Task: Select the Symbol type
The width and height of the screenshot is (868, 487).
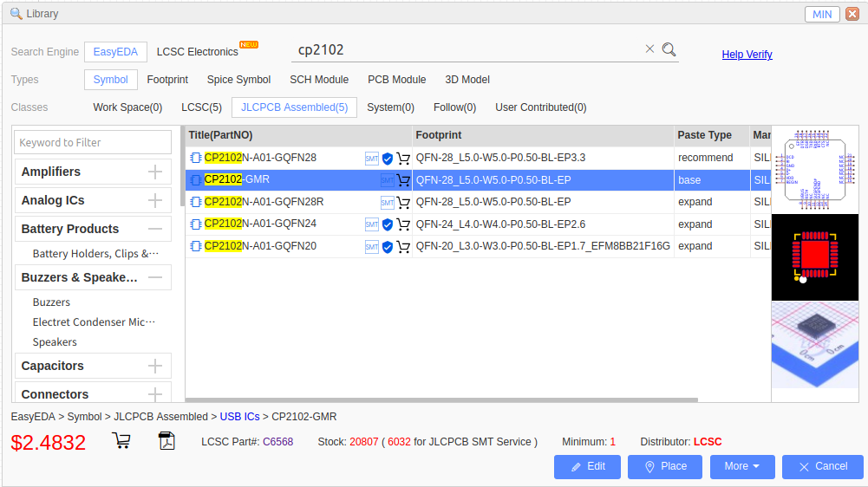Action: click(x=111, y=80)
